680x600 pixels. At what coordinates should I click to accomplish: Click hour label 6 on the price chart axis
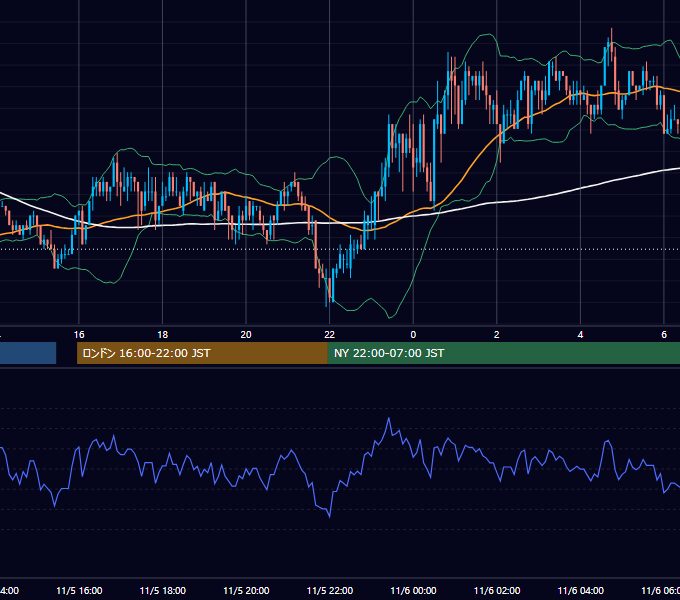click(664, 335)
